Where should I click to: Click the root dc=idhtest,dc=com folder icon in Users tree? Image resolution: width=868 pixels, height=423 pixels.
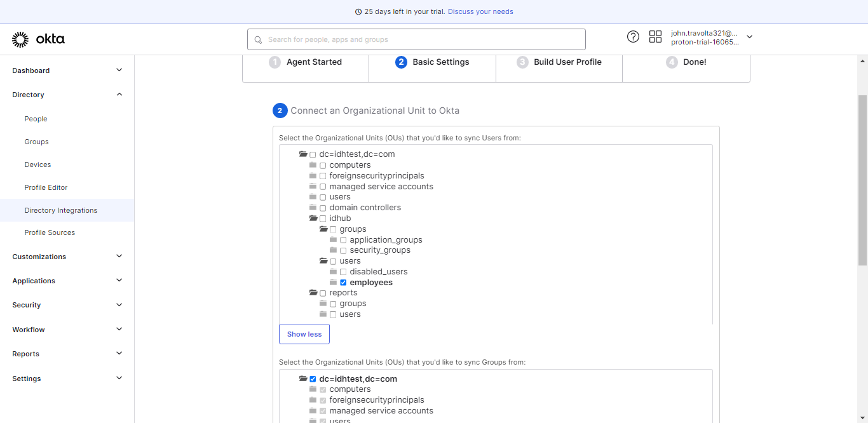[303, 154]
